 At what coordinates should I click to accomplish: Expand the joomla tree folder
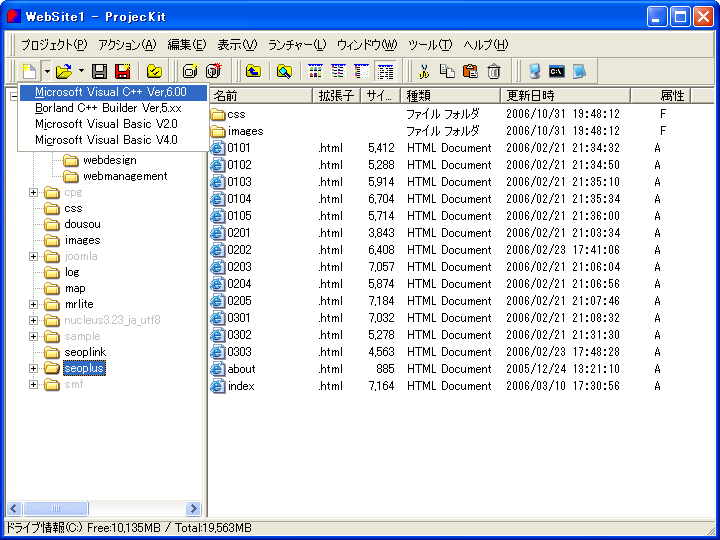33,256
